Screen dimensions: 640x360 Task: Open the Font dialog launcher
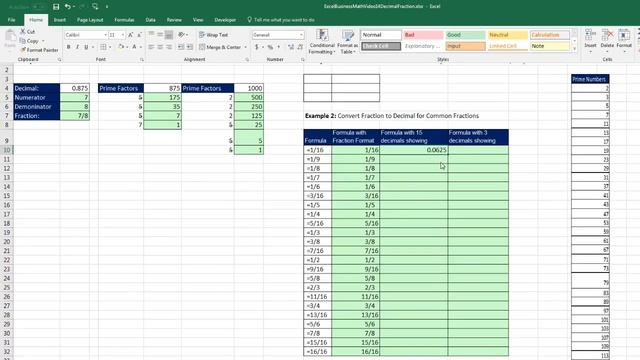click(142, 60)
